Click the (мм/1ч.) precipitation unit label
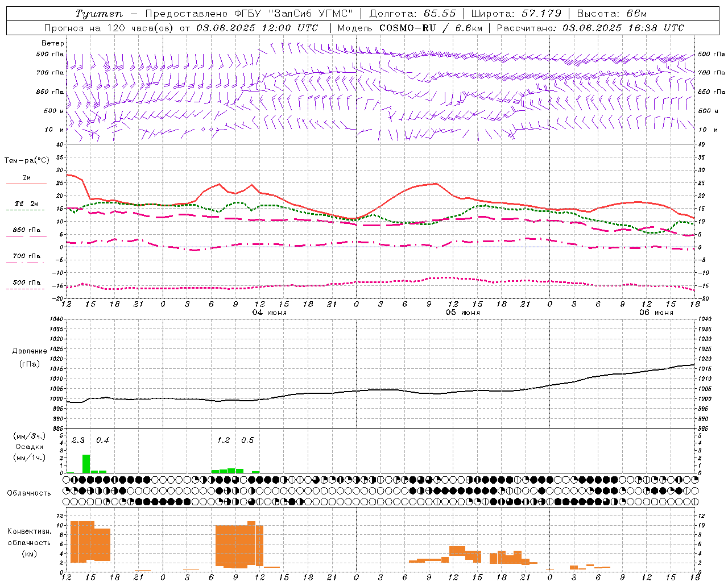The height and width of the screenshot is (582, 728). pyautogui.click(x=30, y=457)
